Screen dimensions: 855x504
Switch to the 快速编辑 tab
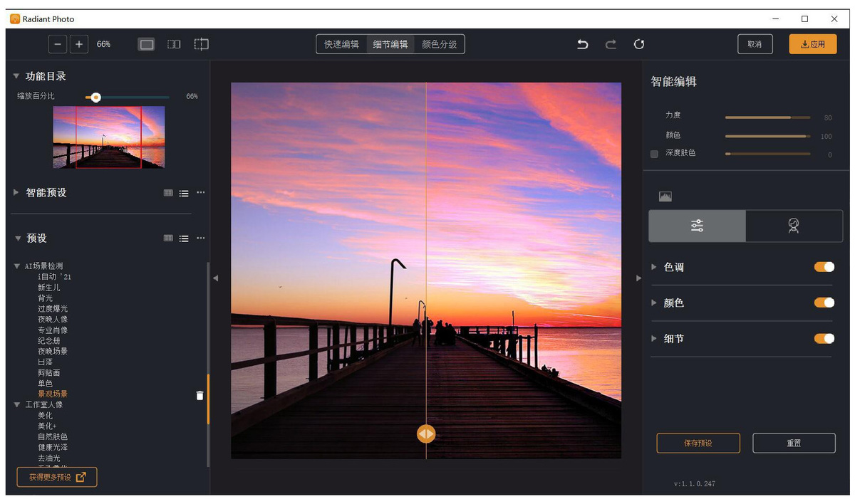click(x=342, y=44)
